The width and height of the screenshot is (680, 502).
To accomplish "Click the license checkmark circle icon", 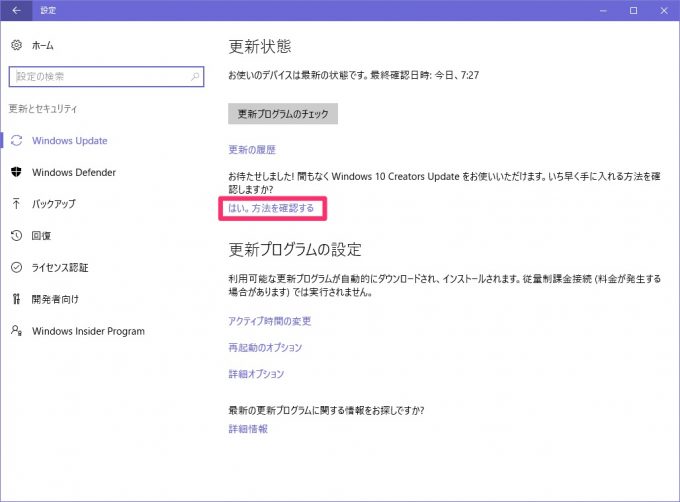I will coord(16,267).
